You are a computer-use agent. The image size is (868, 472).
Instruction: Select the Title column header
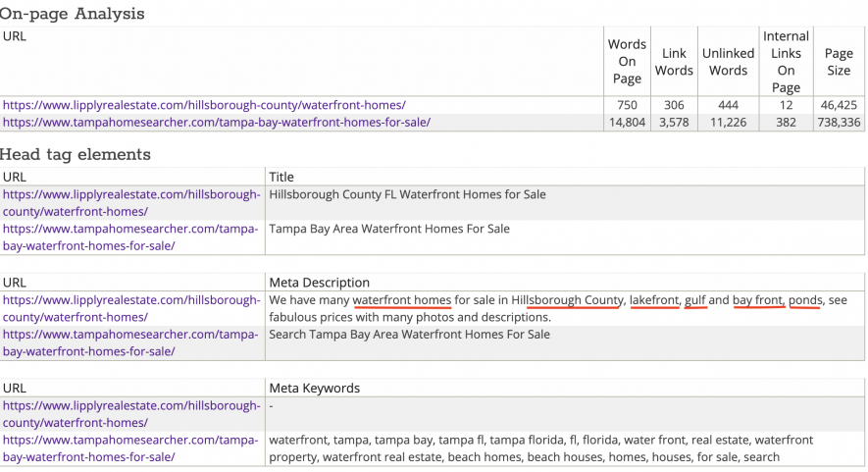pyautogui.click(x=281, y=177)
